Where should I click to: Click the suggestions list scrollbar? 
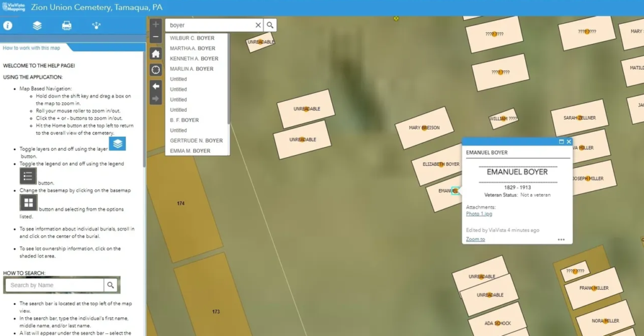click(228, 78)
